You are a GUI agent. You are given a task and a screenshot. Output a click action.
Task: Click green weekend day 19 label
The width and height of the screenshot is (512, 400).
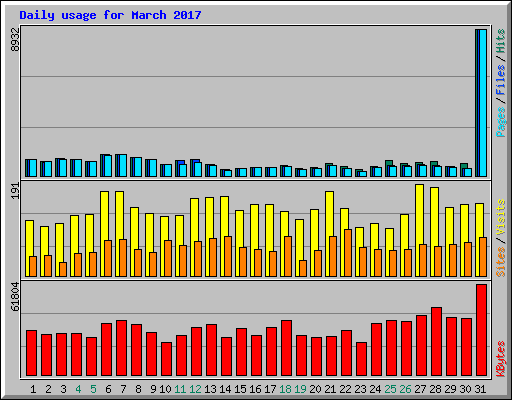(x=300, y=389)
